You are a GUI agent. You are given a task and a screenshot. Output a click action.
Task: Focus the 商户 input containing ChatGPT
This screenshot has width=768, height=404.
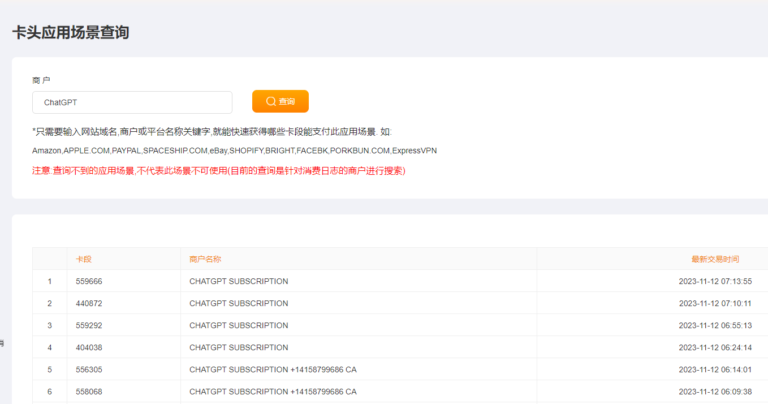[132, 102]
